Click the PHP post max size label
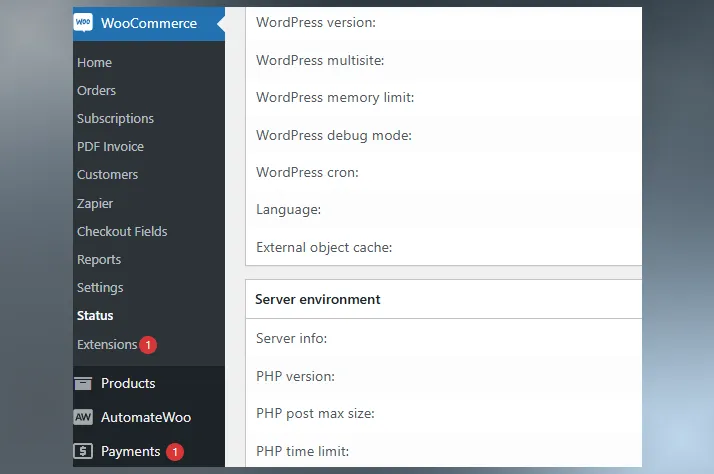Image resolution: width=714 pixels, height=474 pixels. pos(315,413)
